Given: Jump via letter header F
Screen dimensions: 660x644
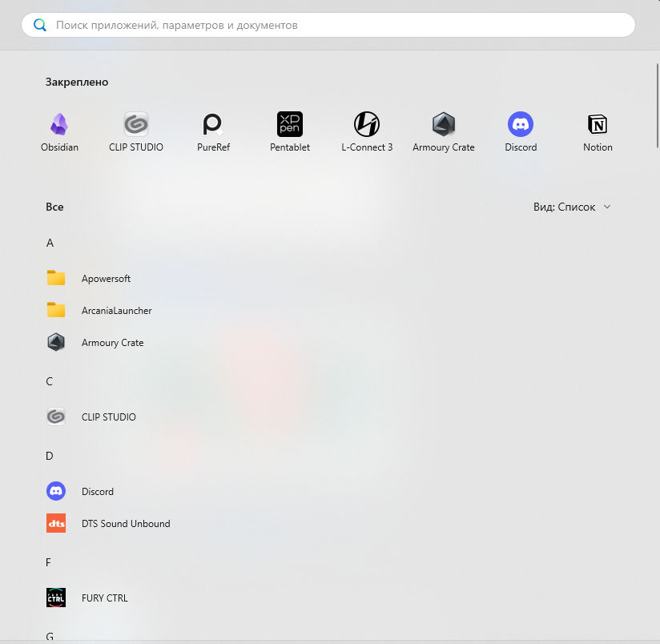Looking at the screenshot, I should [x=48, y=562].
